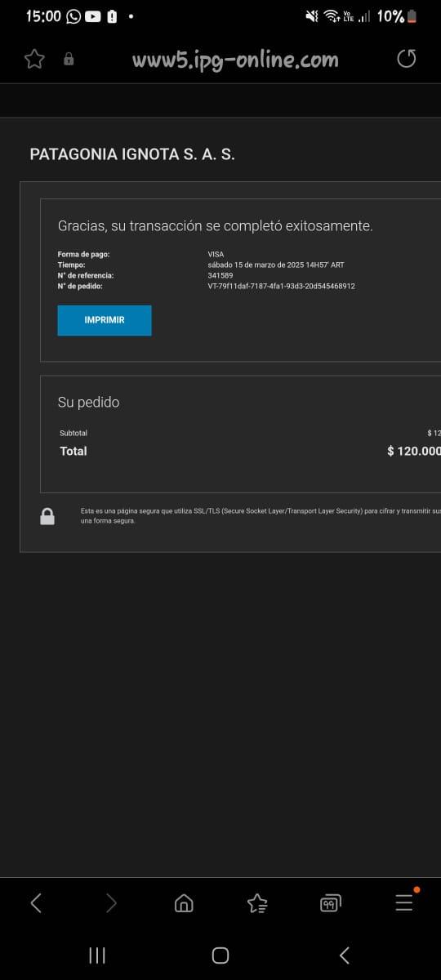Tap the 10% battery indicator
441x980 pixels.
point(398,16)
